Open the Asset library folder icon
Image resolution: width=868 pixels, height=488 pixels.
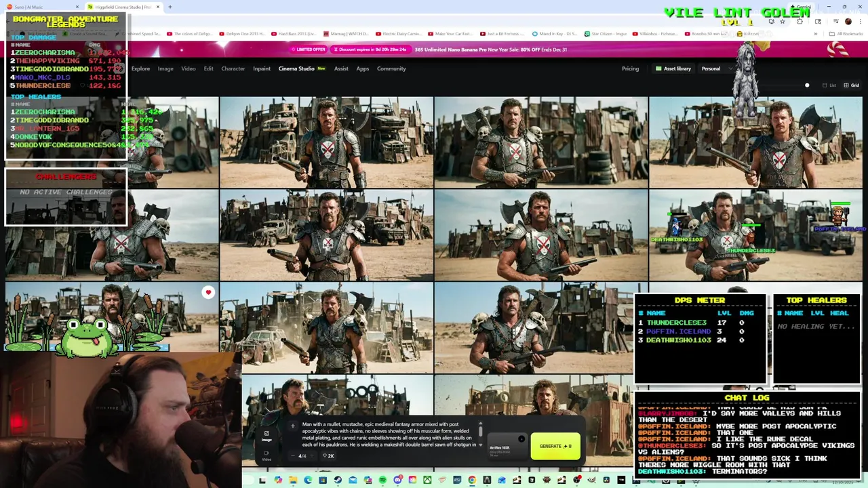(x=658, y=68)
